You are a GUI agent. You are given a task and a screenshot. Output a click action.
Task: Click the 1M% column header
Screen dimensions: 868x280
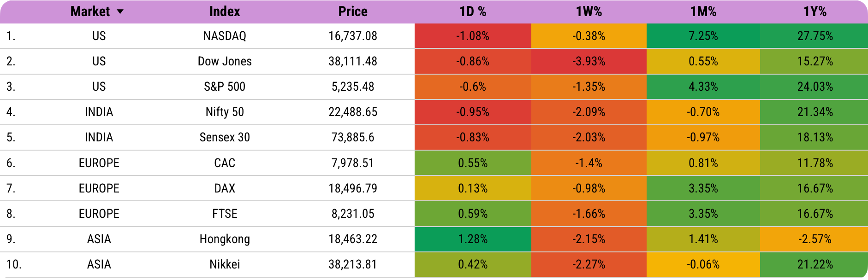pyautogui.click(x=703, y=12)
